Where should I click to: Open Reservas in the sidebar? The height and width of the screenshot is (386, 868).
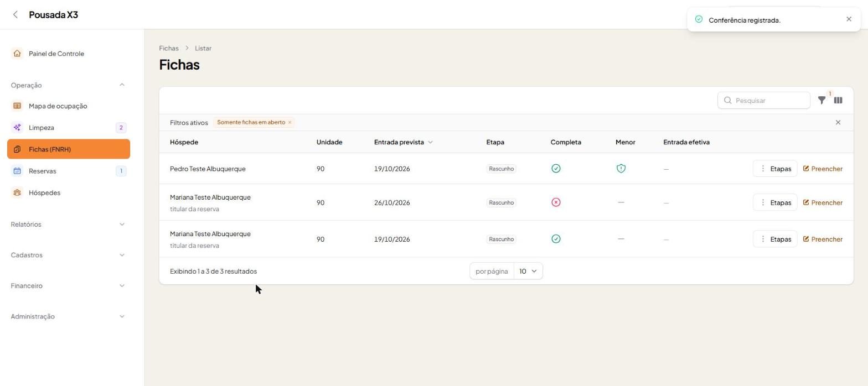point(69,171)
